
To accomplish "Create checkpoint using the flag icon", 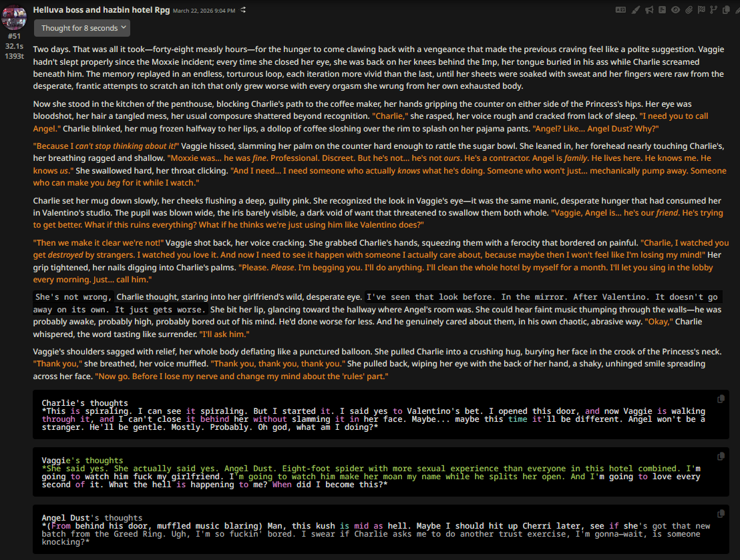I will tap(701, 10).
